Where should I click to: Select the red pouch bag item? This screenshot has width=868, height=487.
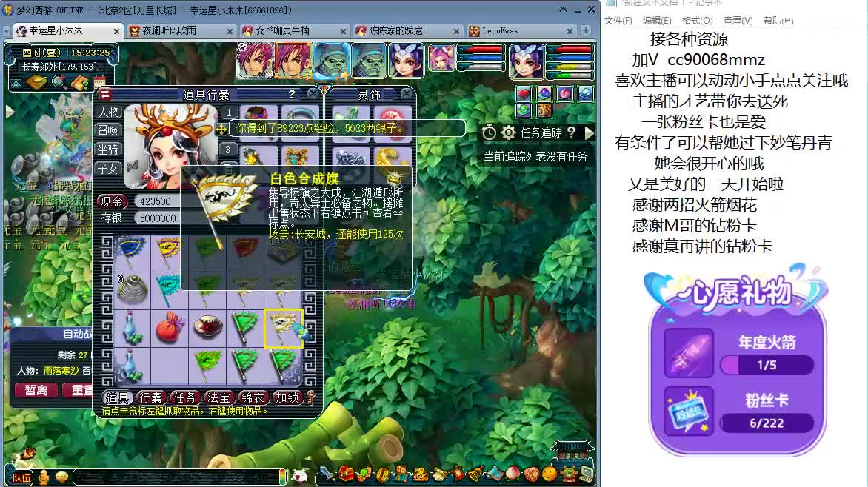click(169, 328)
